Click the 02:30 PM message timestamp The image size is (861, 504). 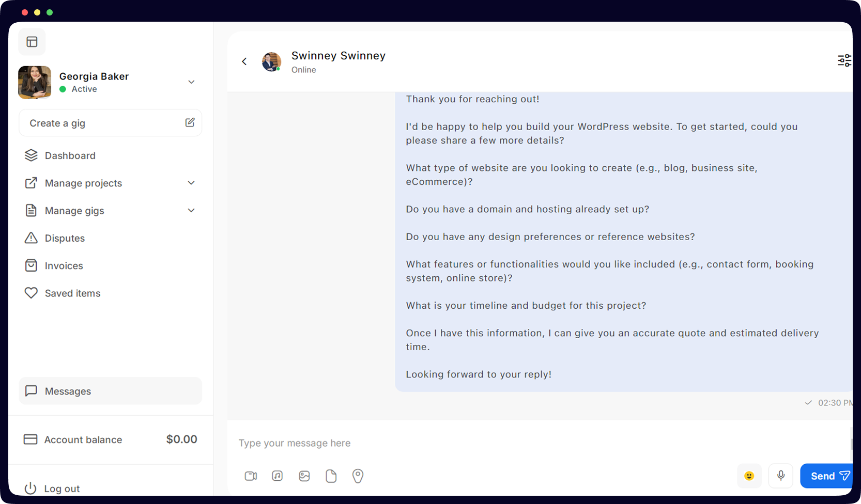[x=835, y=403]
